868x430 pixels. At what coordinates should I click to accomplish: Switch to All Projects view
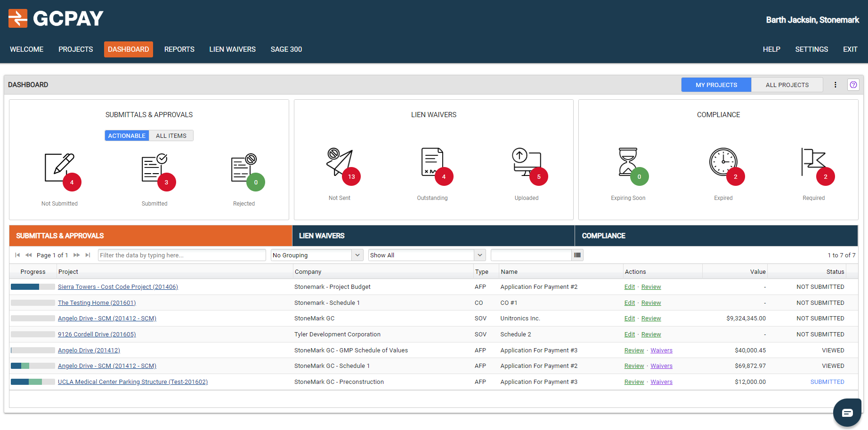(x=787, y=85)
